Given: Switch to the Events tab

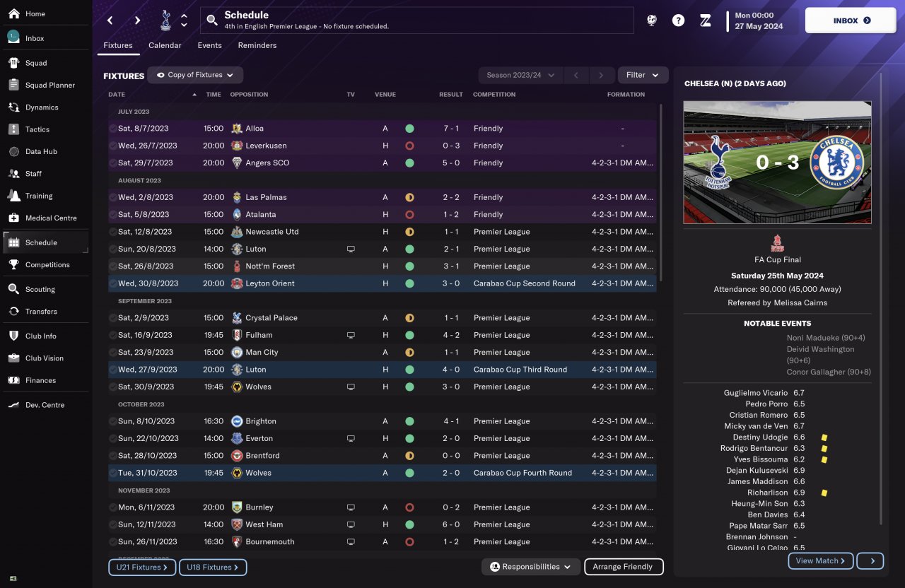Looking at the screenshot, I should point(209,45).
